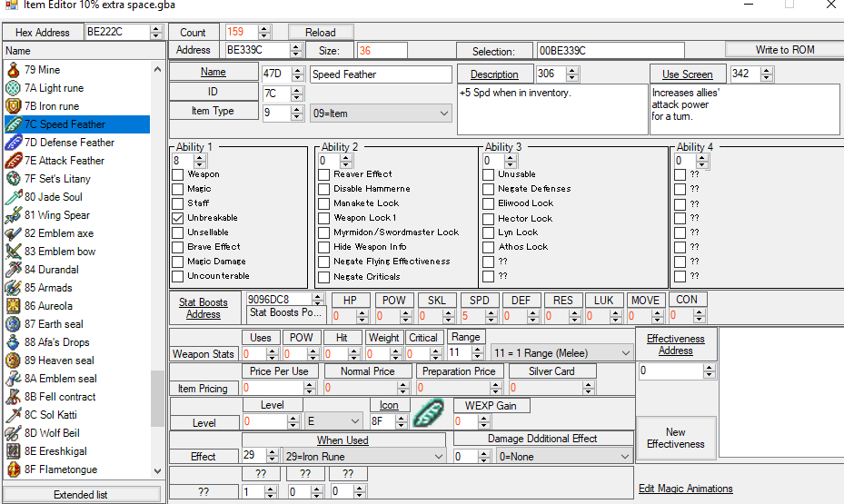Image resolution: width=844 pixels, height=504 pixels.
Task: Select Wing Spear in the item list
Action: (65, 215)
